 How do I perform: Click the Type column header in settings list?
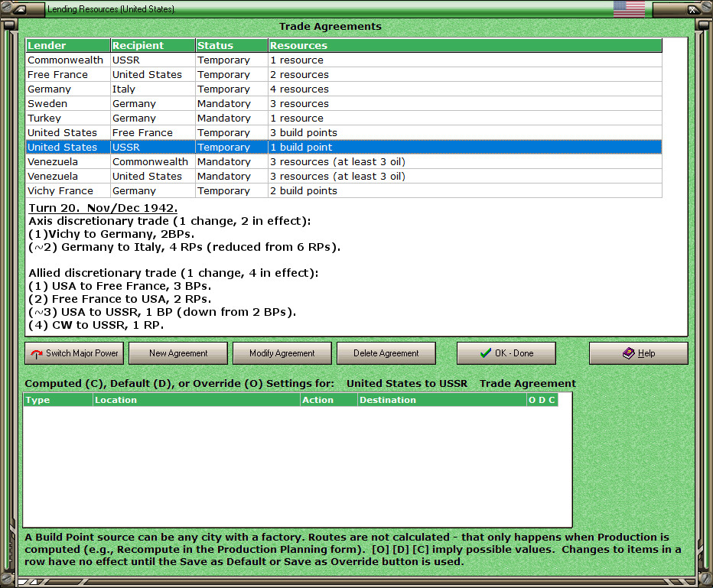[57, 400]
